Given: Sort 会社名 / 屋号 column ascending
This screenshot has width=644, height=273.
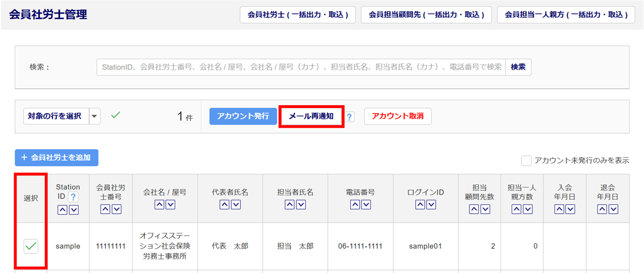Looking at the screenshot, I should [x=158, y=205].
